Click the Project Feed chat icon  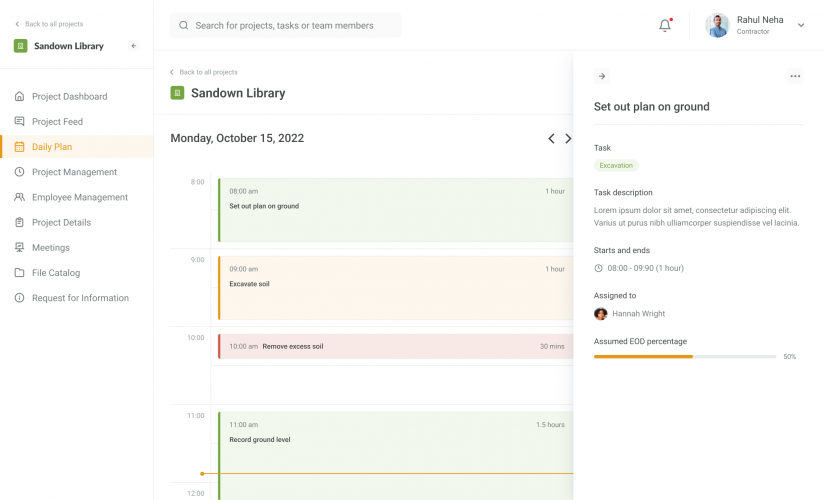(19, 121)
